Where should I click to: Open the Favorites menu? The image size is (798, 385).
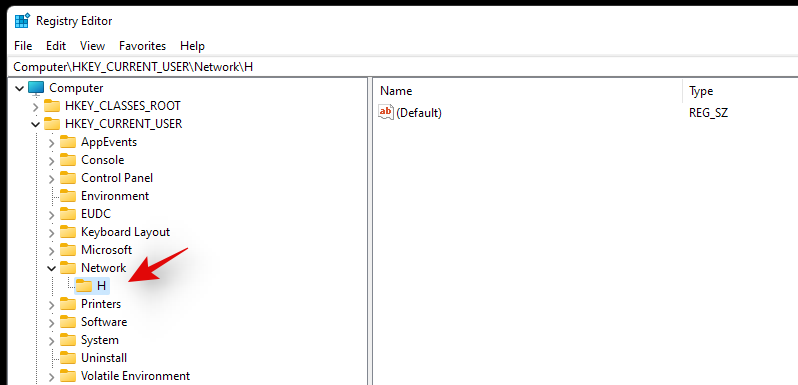click(x=142, y=46)
